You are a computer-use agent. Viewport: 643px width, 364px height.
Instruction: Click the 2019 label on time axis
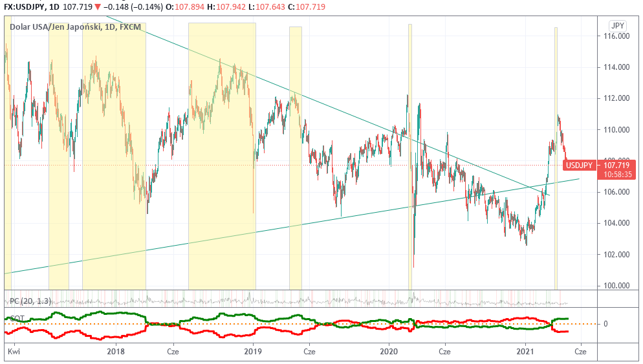252,352
